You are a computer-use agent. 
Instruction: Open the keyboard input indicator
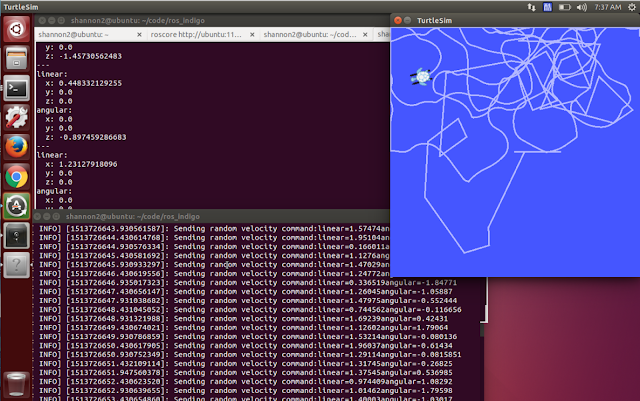coord(547,7)
